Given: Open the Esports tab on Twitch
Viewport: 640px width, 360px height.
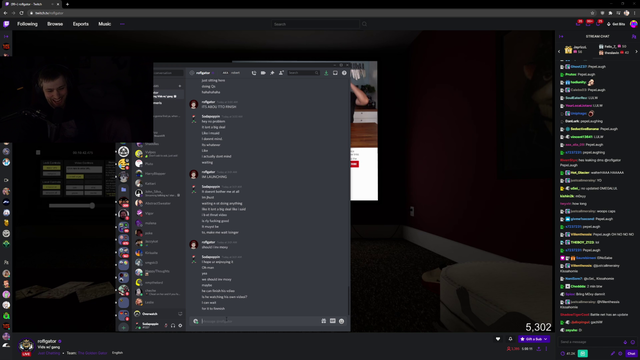Looking at the screenshot, I should click(81, 24).
